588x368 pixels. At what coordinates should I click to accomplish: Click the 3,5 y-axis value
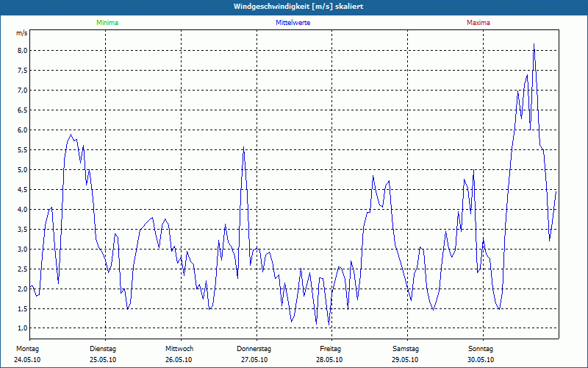(x=22, y=230)
